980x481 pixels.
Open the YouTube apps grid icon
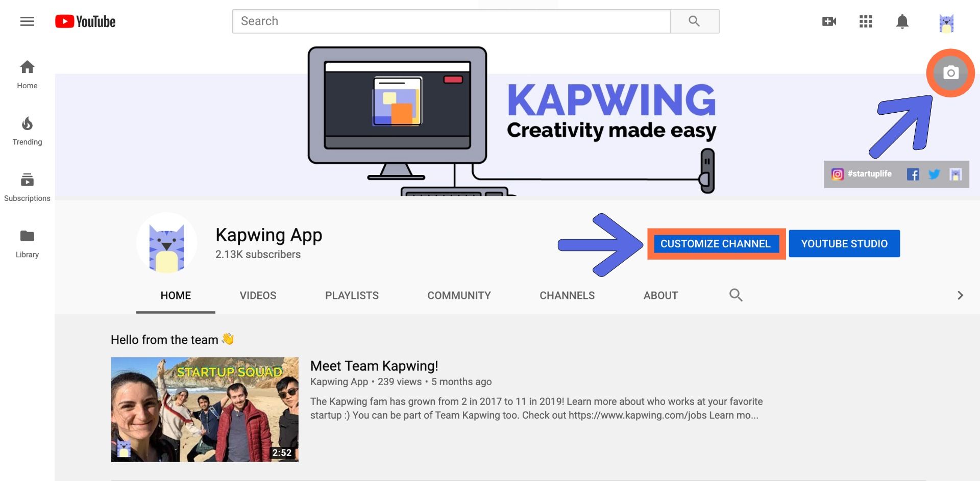(866, 21)
